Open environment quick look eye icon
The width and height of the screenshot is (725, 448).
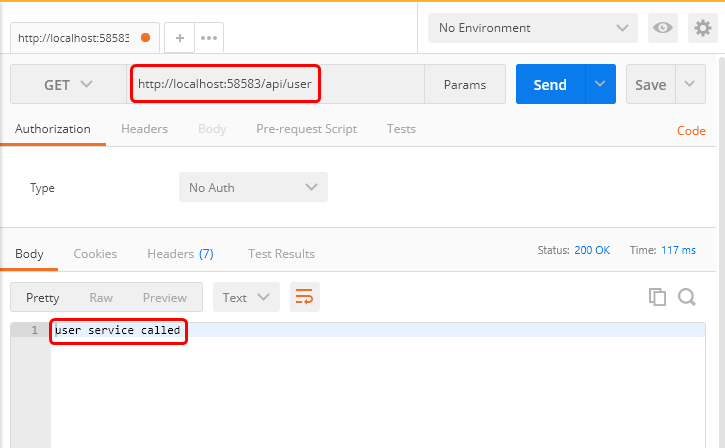point(662,28)
